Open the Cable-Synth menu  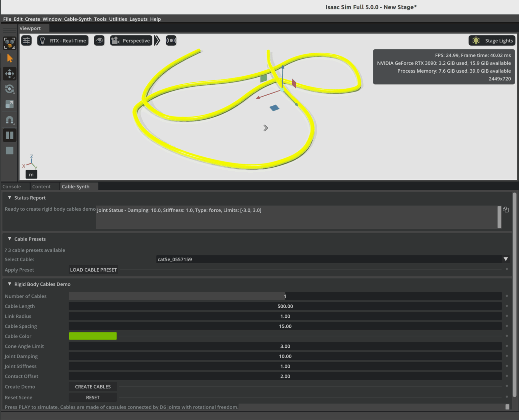point(78,19)
